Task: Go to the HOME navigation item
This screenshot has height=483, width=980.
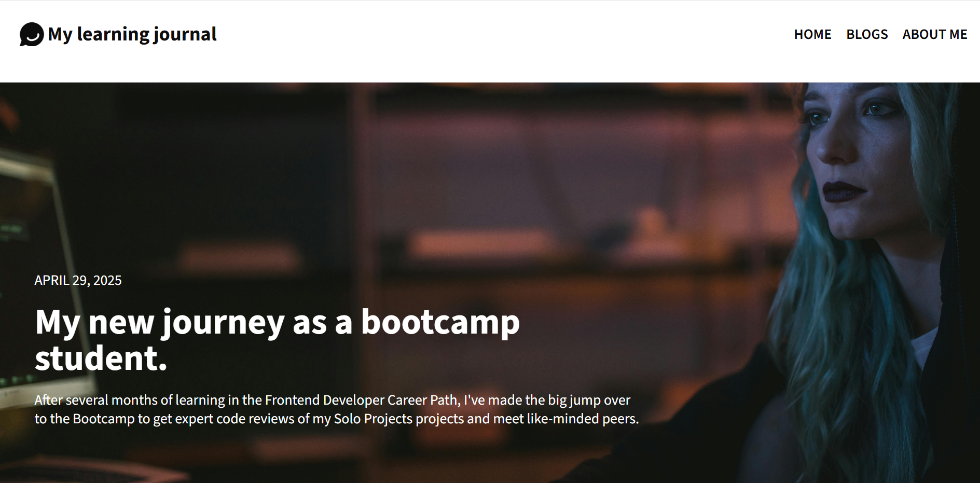Action: point(812,34)
